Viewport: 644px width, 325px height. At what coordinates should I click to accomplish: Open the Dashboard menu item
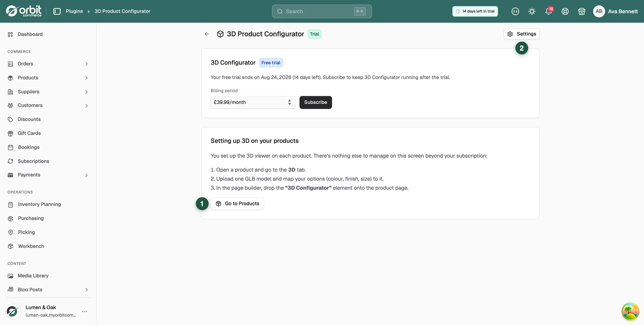coord(48,34)
